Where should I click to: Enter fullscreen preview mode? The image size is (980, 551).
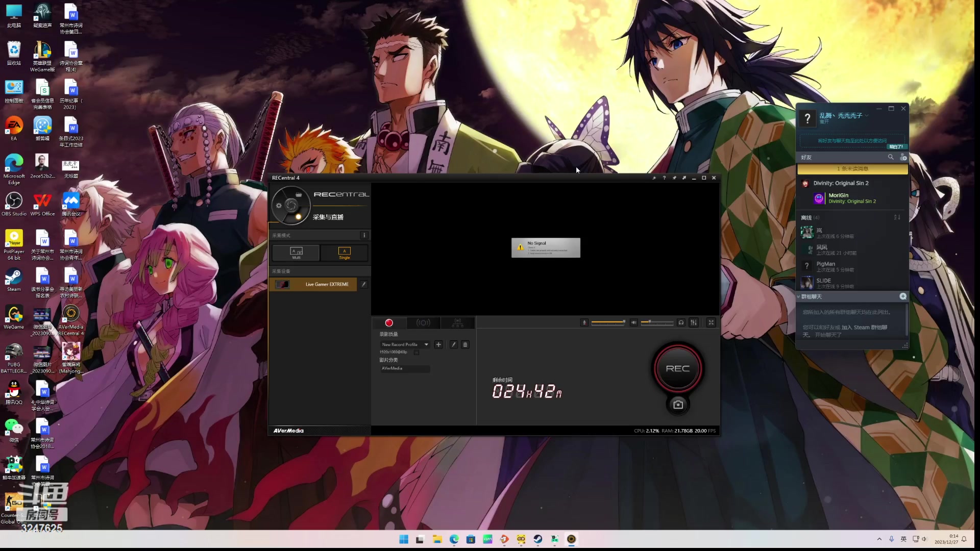pyautogui.click(x=711, y=322)
